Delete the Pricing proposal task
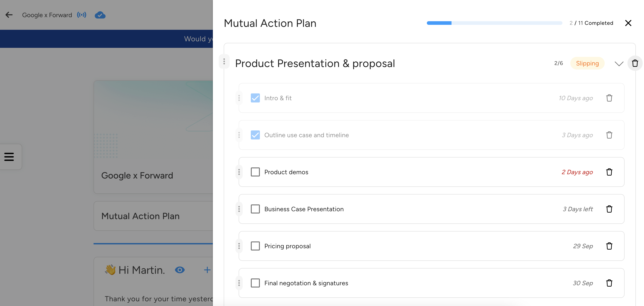This screenshot has height=306, width=644. pyautogui.click(x=609, y=246)
